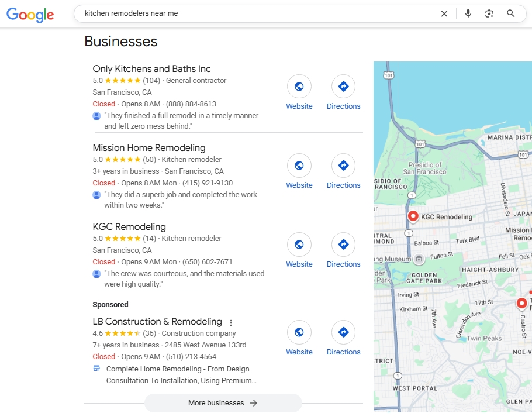Open KGC Remodeling business listing title
The height and width of the screenshot is (420, 532).
[129, 227]
